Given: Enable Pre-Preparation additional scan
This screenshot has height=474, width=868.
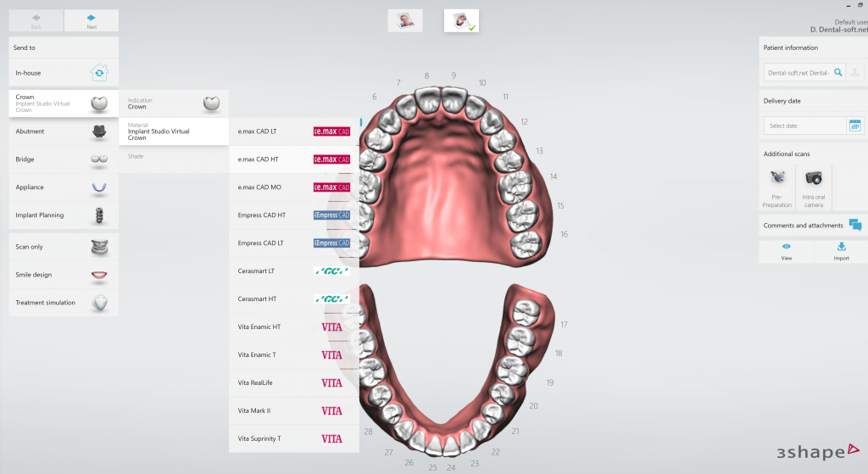Looking at the screenshot, I should [777, 187].
